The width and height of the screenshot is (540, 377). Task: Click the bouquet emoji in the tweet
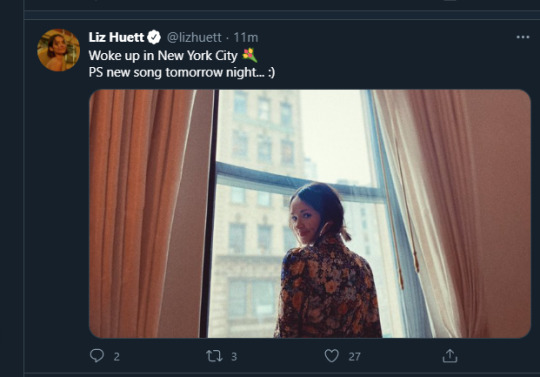pyautogui.click(x=250, y=55)
